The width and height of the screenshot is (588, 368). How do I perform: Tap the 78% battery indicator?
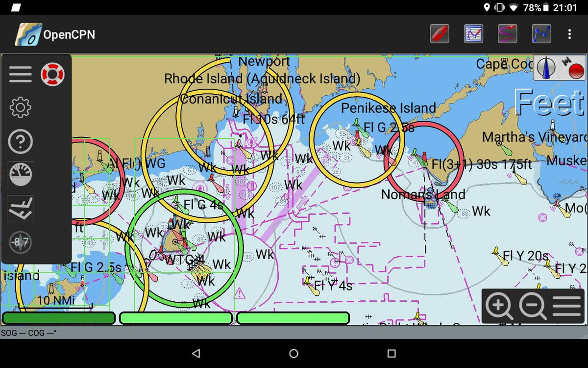(x=532, y=7)
